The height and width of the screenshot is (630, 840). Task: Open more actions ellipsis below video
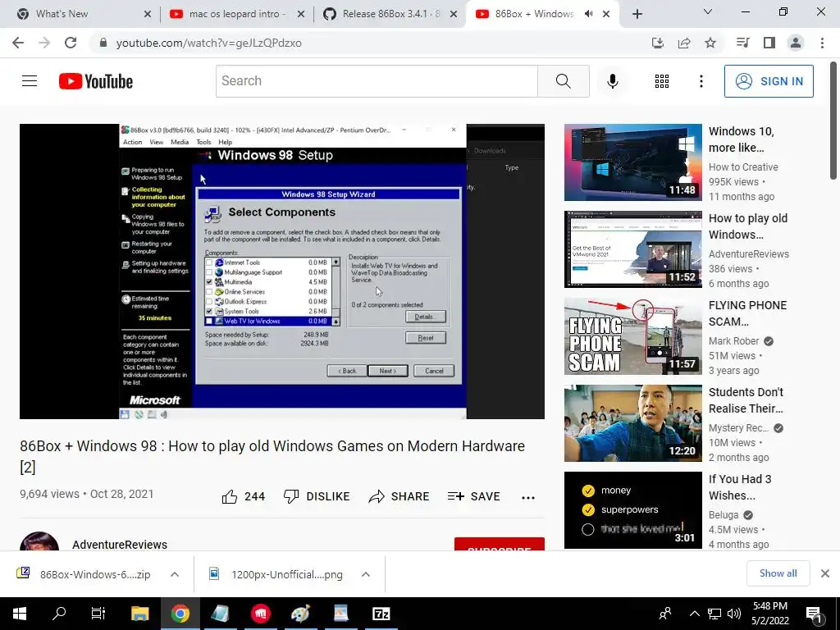point(528,498)
